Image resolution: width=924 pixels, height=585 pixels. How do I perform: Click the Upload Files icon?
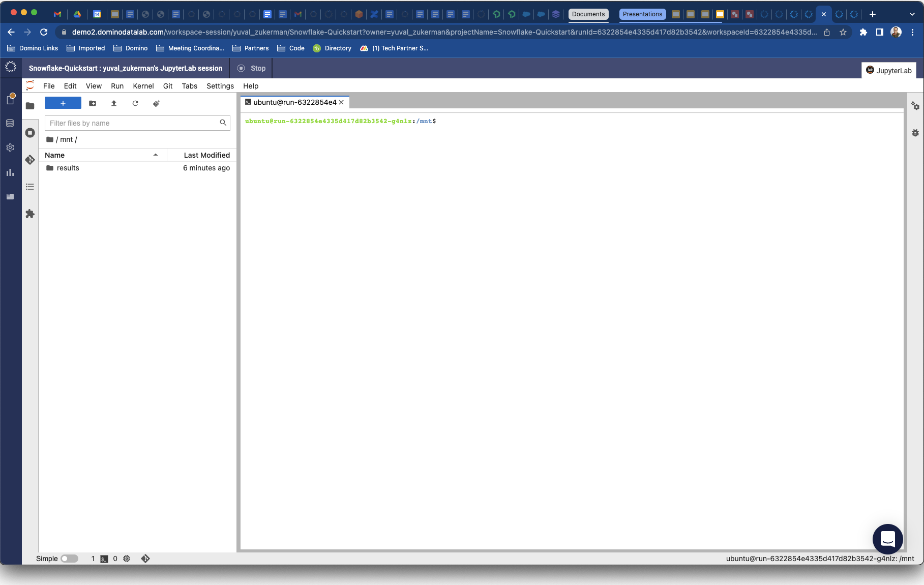[x=114, y=103]
